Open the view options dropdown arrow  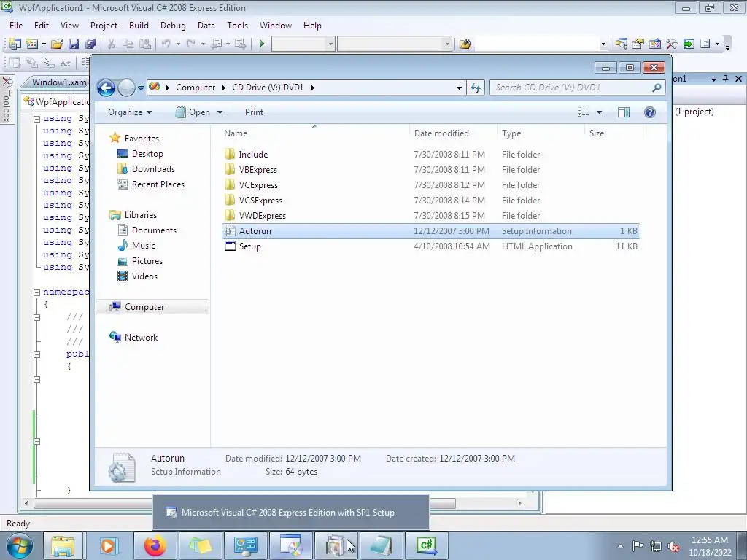600,112
